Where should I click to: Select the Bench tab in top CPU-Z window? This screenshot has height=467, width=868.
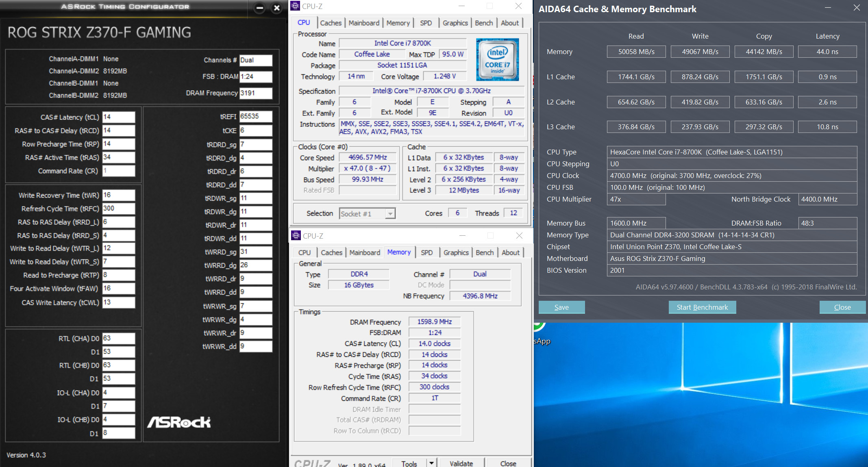point(483,23)
